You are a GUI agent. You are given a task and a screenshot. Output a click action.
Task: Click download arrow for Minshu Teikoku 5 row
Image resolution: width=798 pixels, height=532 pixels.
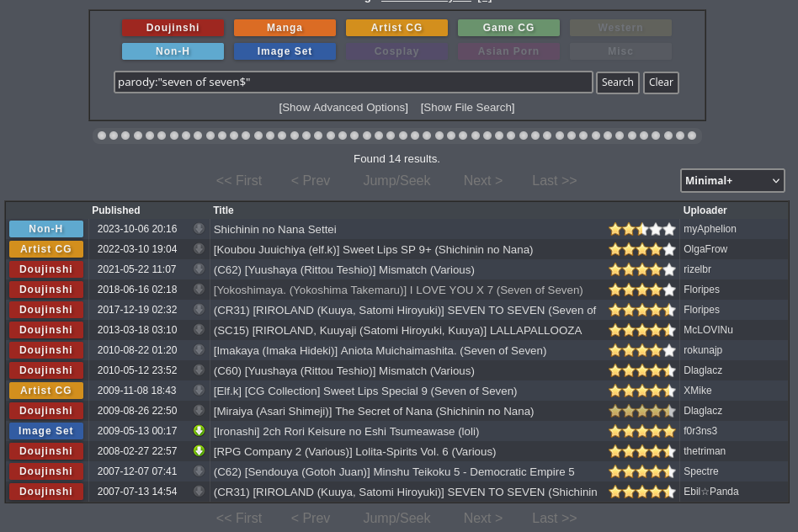[x=199, y=471]
